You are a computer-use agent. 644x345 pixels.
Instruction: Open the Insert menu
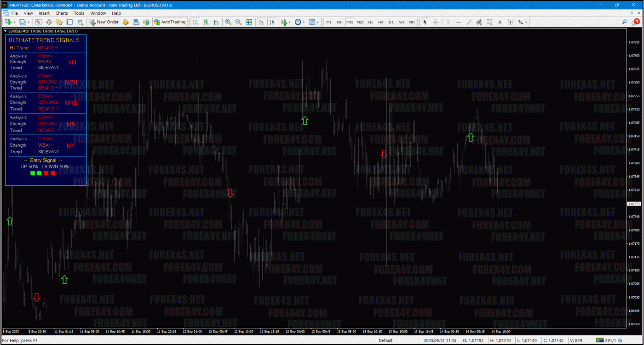(x=44, y=13)
